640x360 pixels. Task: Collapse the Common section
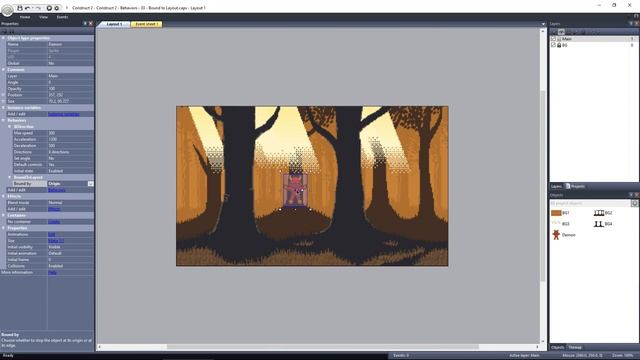tap(3, 70)
